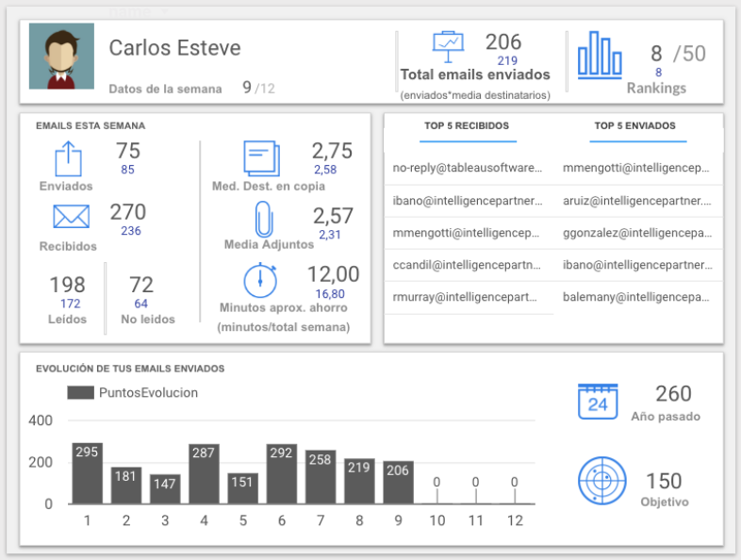Image resolution: width=741 pixels, height=560 pixels.
Task: Click the week 6 bar showing 292
Action: pyautogui.click(x=281, y=473)
